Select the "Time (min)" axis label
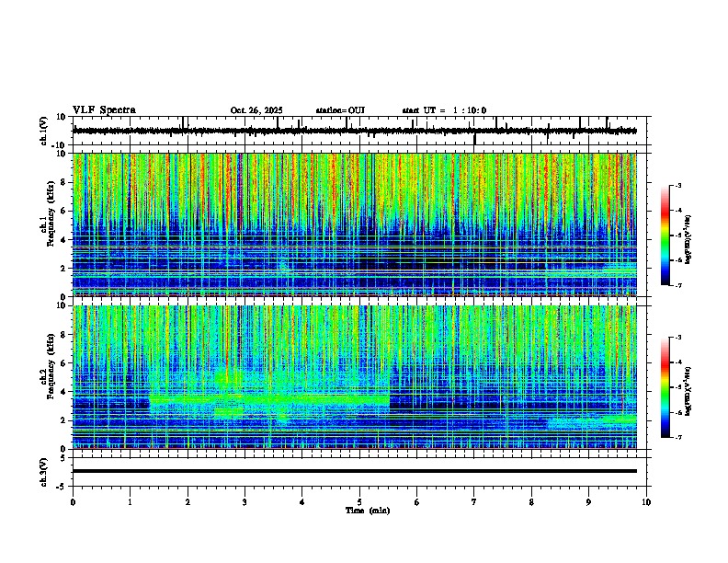This screenshot has height=563, width=728. [x=368, y=511]
